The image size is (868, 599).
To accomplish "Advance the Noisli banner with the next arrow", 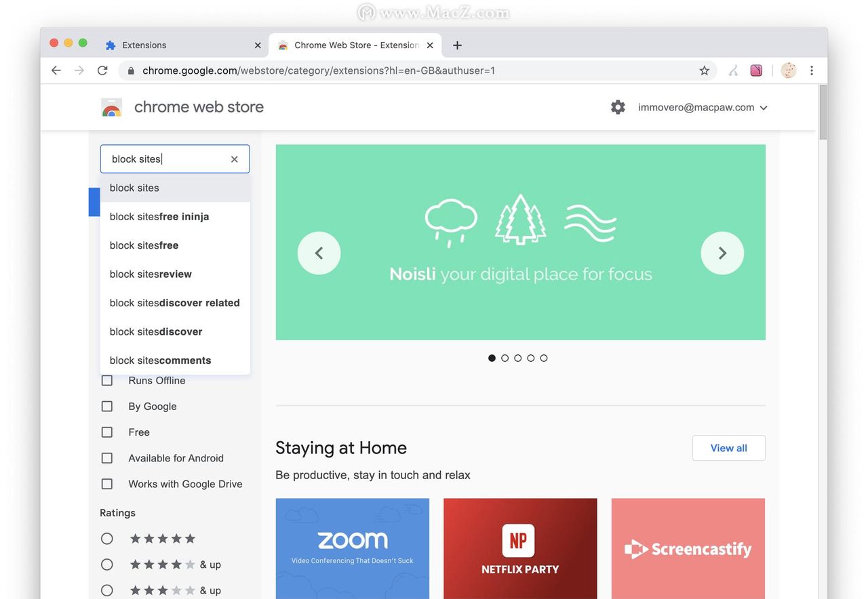I will (x=722, y=253).
